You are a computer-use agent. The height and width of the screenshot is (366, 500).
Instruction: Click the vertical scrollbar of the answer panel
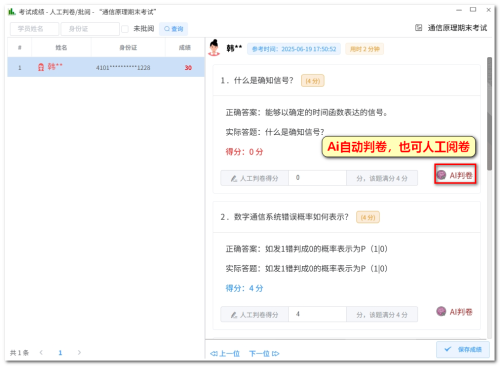coord(489,113)
